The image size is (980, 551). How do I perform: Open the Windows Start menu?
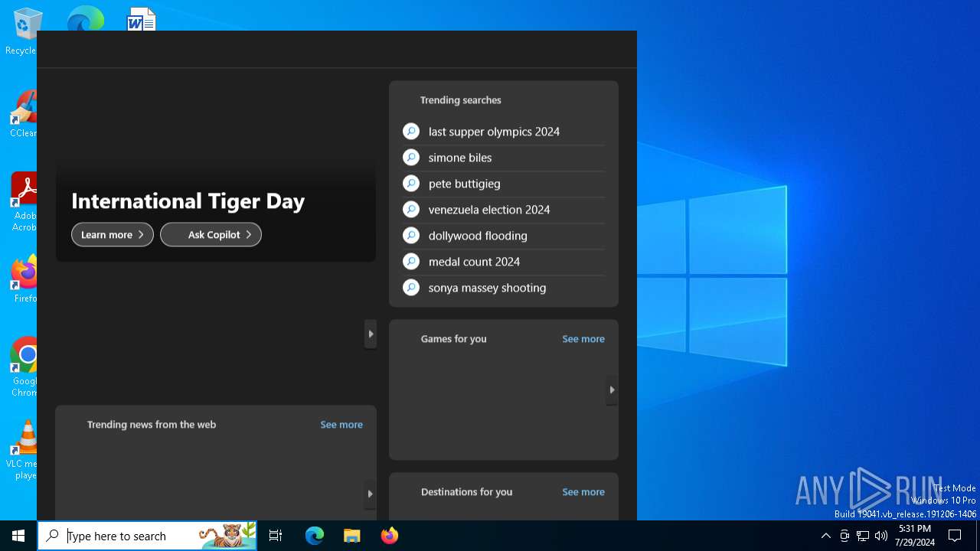(x=18, y=536)
